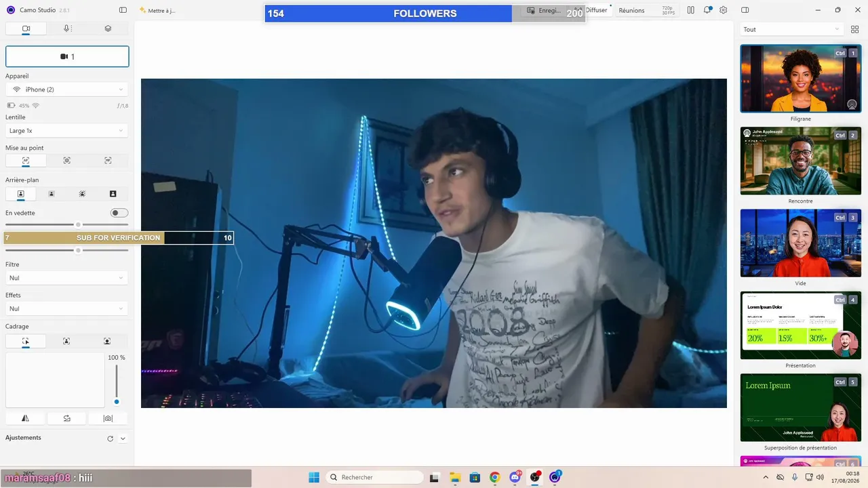
Task: Adjust the vertical zoom slider at 100 %
Action: point(117,384)
